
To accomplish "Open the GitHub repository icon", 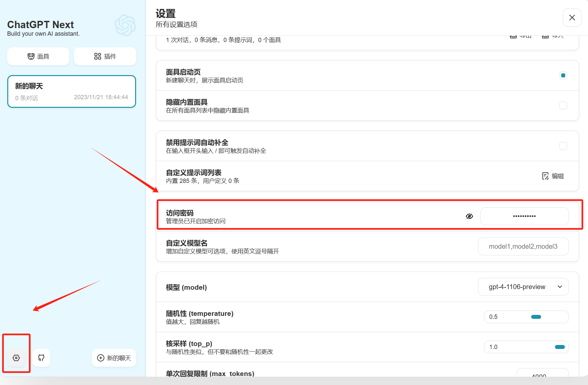I will click(x=41, y=358).
